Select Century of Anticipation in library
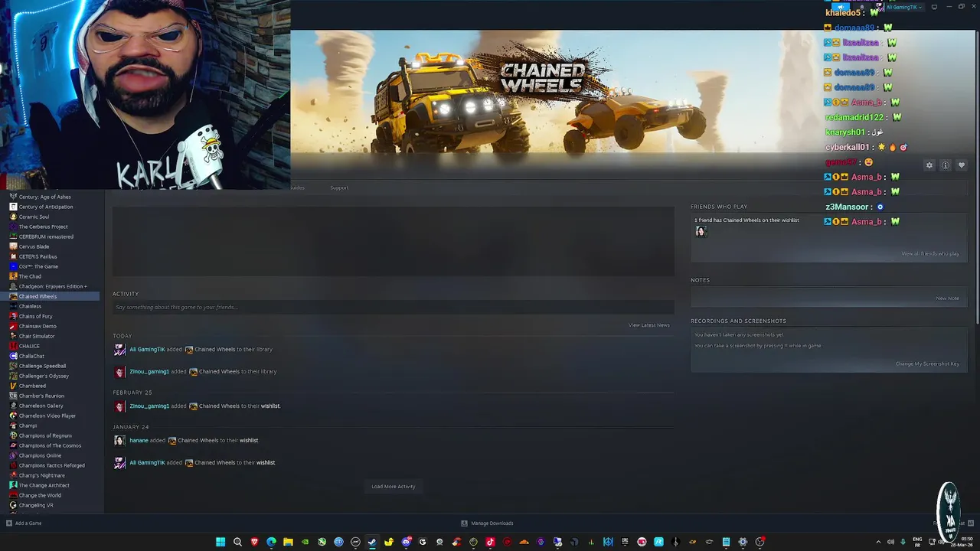 coord(51,207)
